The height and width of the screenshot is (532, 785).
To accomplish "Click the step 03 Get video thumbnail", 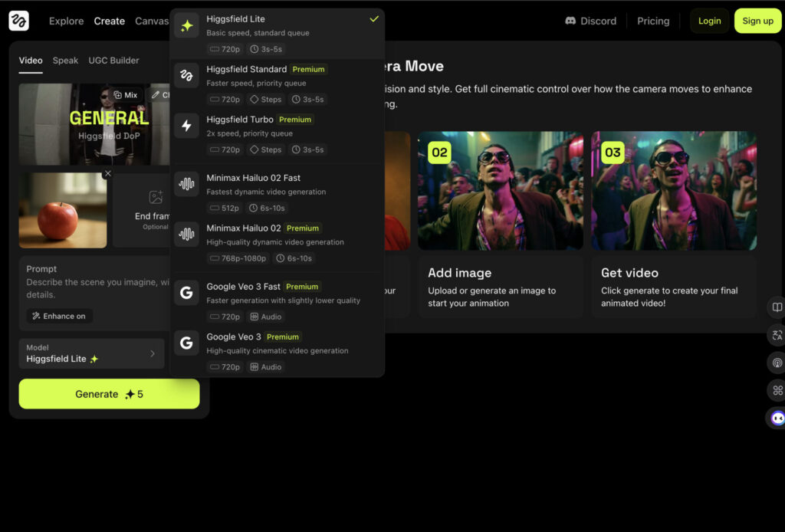I will [674, 191].
